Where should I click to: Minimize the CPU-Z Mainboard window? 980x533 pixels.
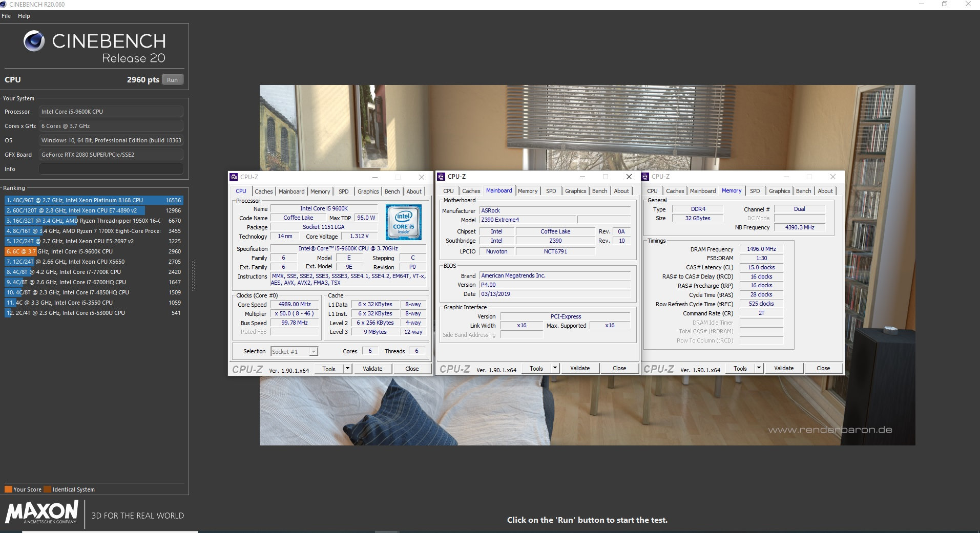pos(582,177)
